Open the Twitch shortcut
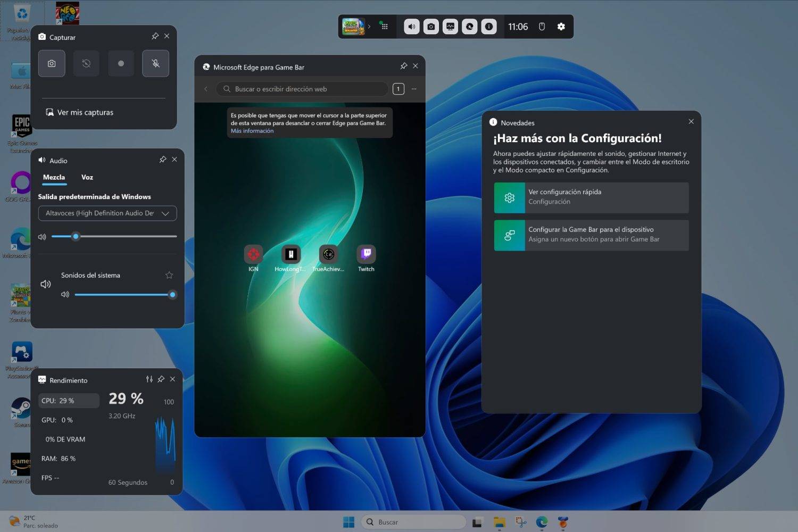This screenshot has height=532, width=798. [x=366, y=259]
